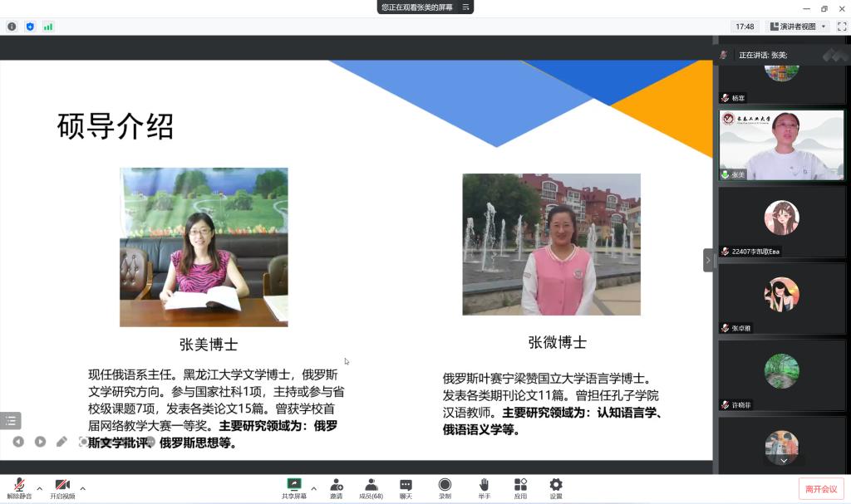Turn on the camera (开启视频)
This screenshot has height=504, width=851.
click(62, 486)
